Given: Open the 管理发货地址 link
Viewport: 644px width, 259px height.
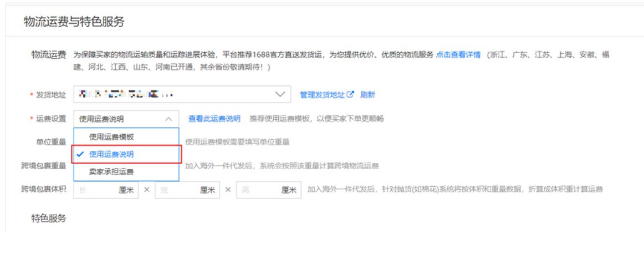Looking at the screenshot, I should 323,95.
